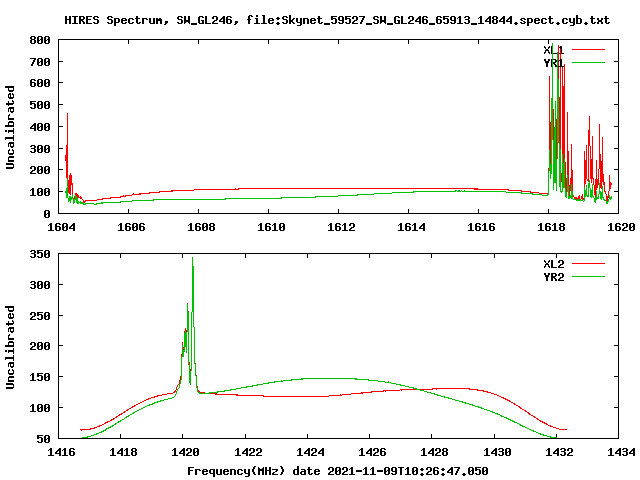The width and height of the screenshot is (640, 480).
Task: Click the 1618 frequency tick label
Action: point(551,227)
